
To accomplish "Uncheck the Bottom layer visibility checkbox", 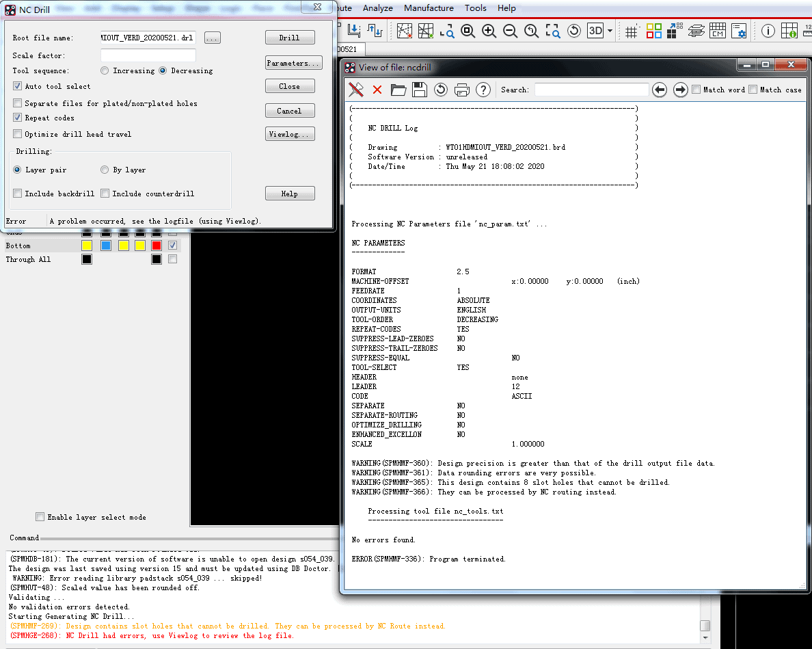I will (173, 246).
